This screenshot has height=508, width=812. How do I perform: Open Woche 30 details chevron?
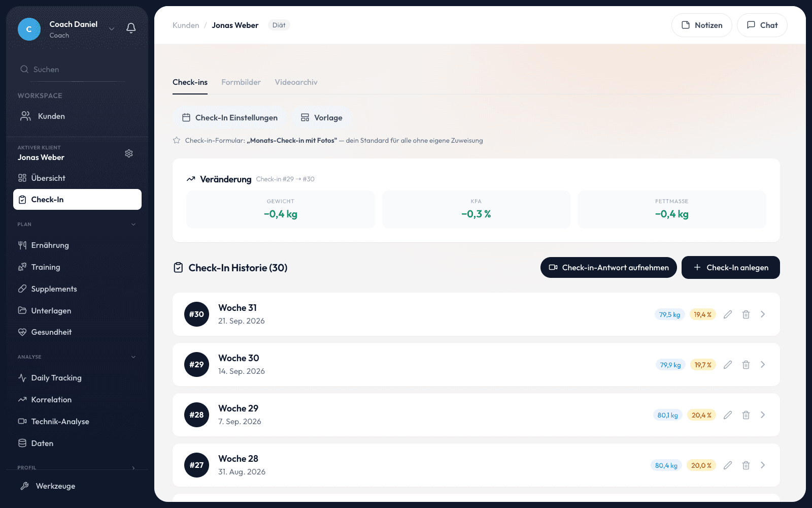click(x=763, y=365)
